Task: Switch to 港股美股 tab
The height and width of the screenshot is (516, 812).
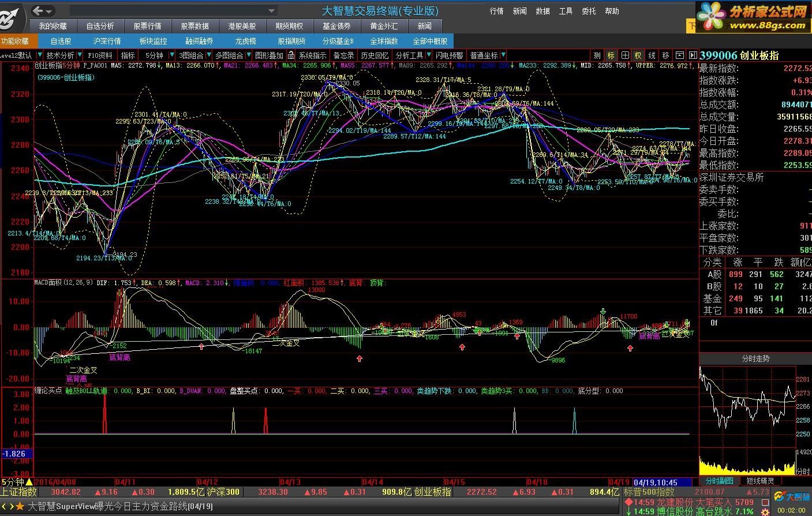Action: pyautogui.click(x=242, y=26)
